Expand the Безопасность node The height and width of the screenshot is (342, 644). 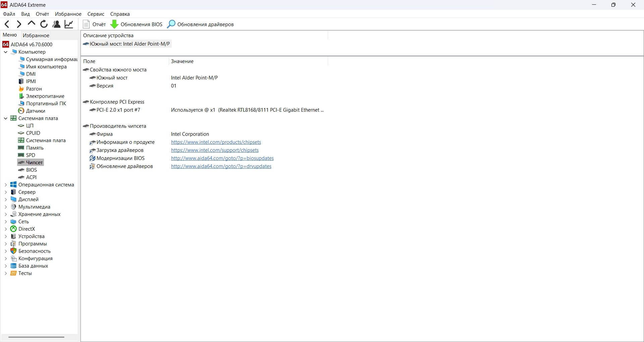click(x=6, y=251)
